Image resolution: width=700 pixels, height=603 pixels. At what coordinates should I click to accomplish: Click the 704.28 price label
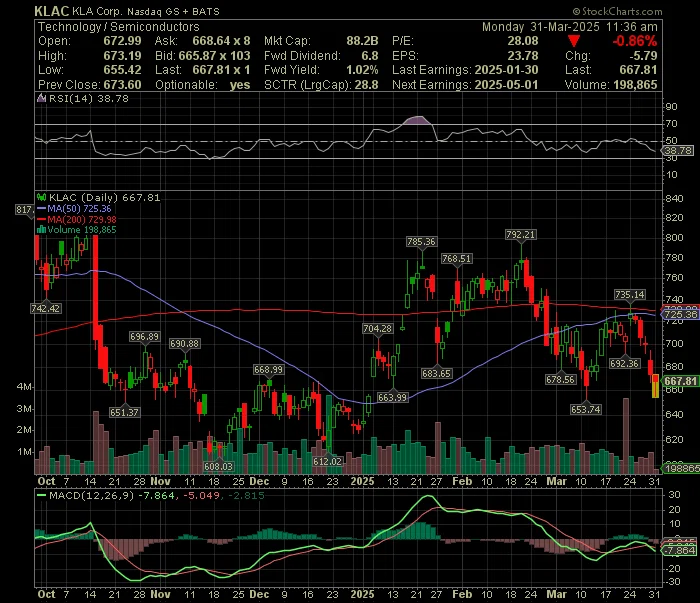pos(377,329)
